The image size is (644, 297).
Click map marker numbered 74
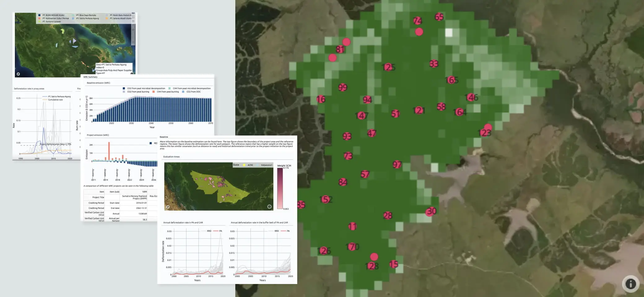point(417,21)
